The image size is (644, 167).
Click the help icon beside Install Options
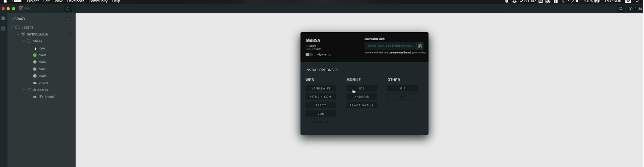click(336, 70)
